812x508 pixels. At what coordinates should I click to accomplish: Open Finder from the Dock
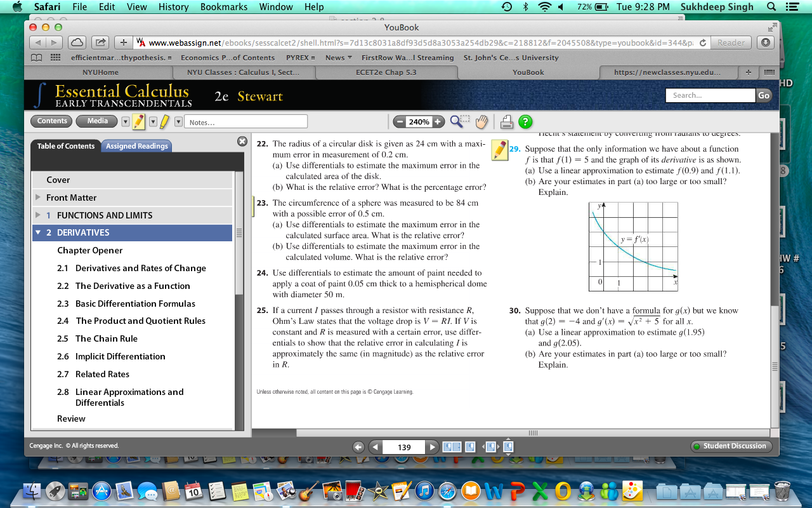pos(32,491)
